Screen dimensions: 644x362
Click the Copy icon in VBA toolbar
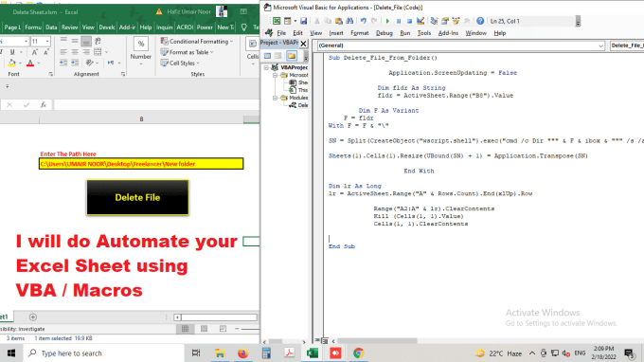pos(328,21)
